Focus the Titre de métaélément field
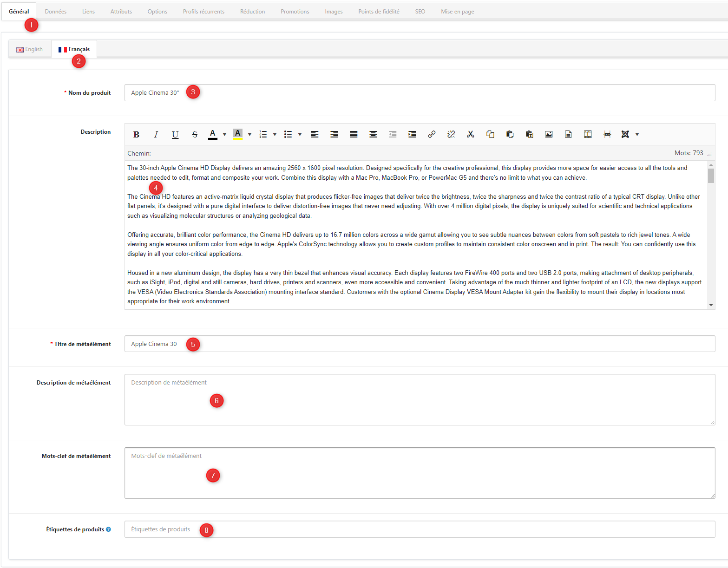 point(420,344)
